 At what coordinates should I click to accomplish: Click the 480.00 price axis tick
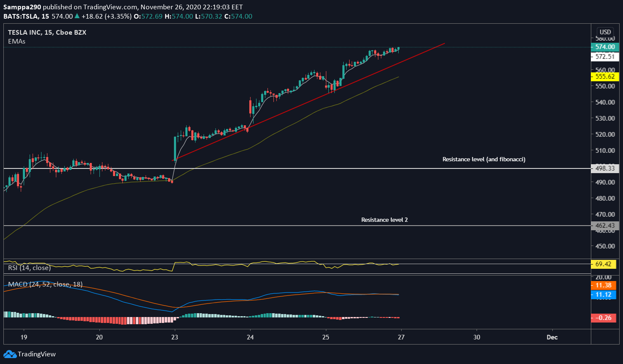click(605, 198)
